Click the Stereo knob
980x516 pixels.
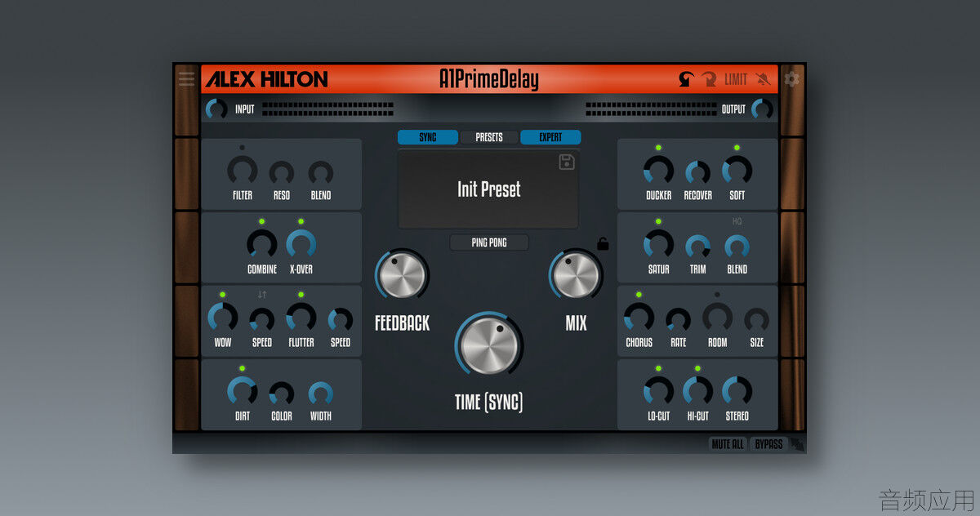click(x=737, y=392)
